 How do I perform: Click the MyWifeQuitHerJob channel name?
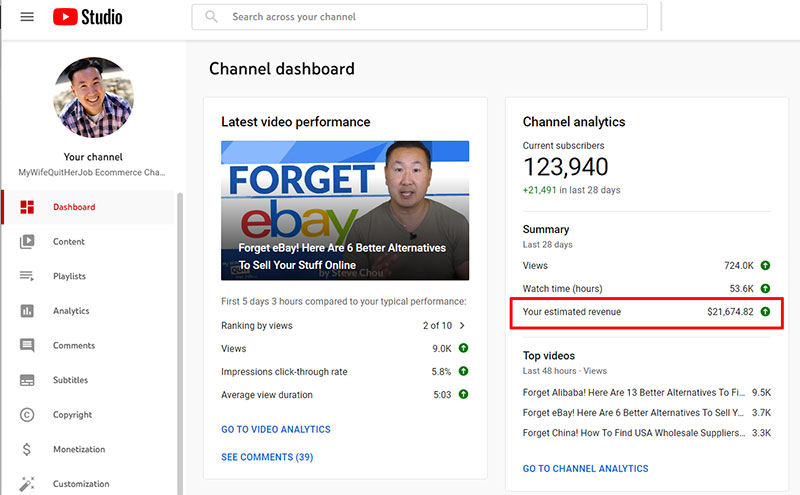point(92,172)
